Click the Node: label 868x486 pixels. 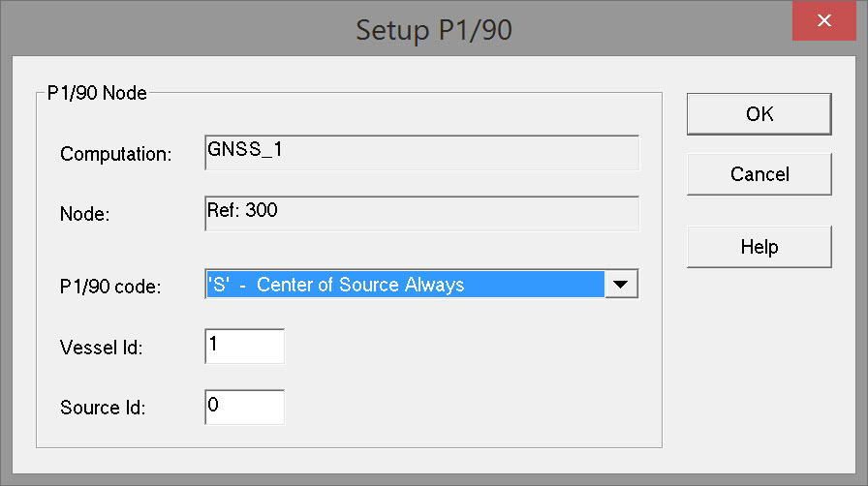85,215
